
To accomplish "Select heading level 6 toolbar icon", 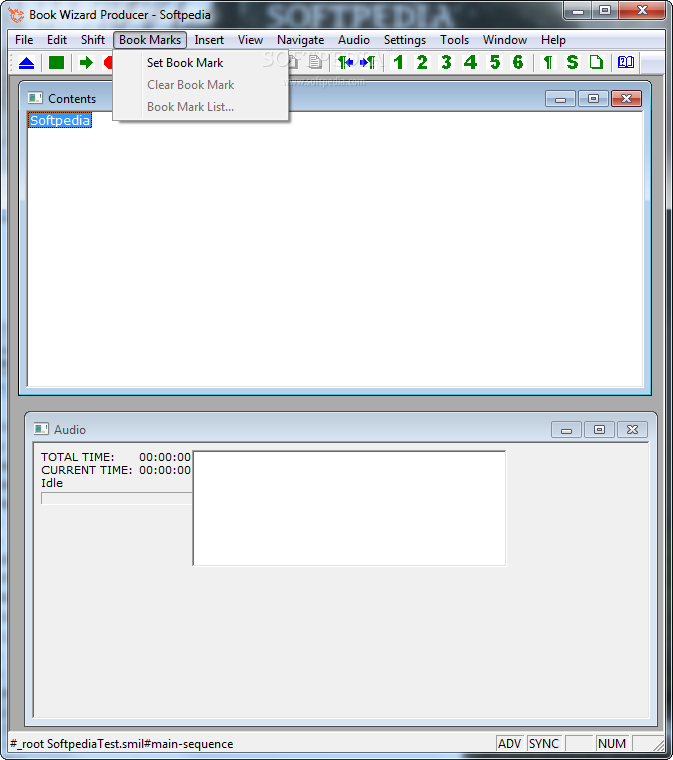I will [x=518, y=63].
